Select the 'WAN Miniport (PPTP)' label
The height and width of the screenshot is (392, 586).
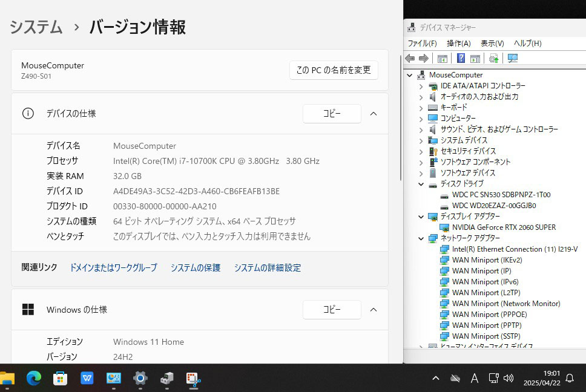(487, 325)
